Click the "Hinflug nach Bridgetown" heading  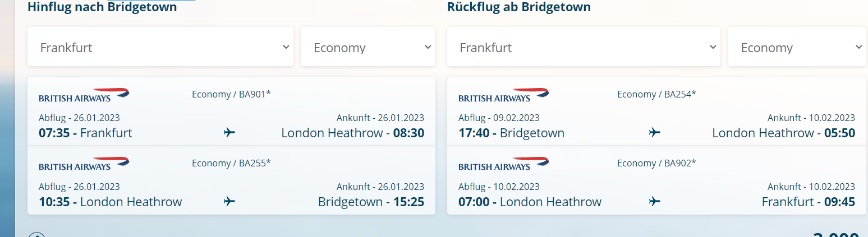(x=102, y=7)
